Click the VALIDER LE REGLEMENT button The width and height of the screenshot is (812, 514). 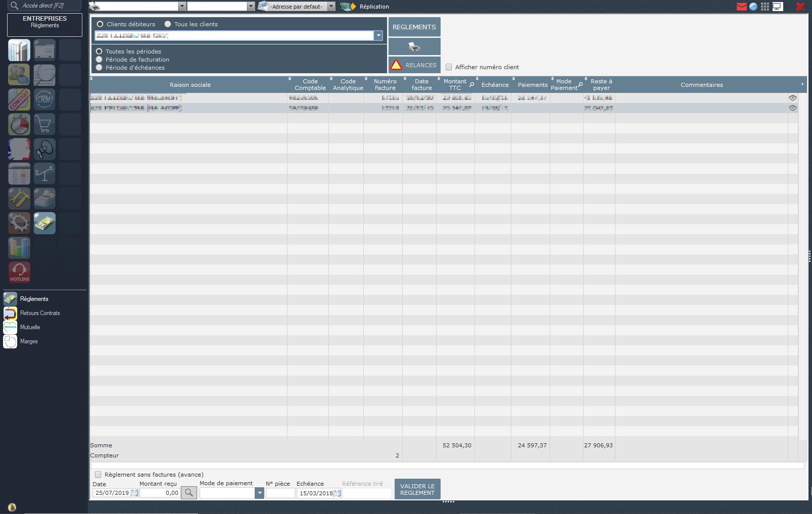417,489
